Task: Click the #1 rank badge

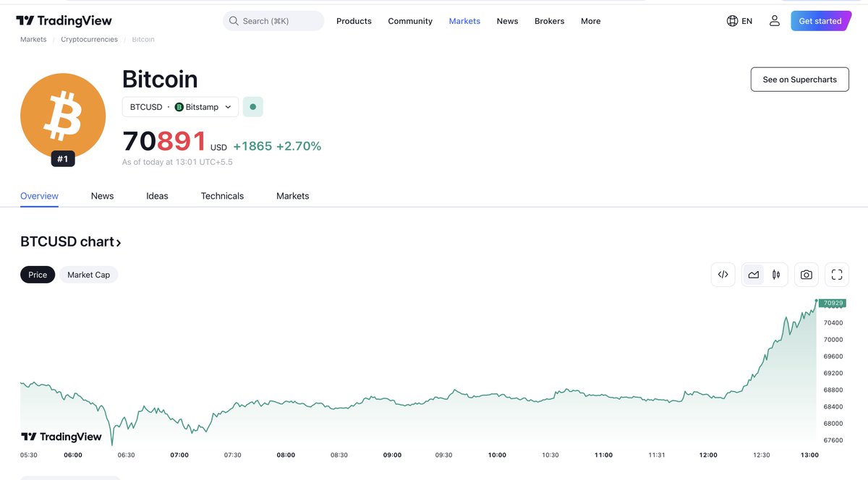Action: tap(62, 159)
